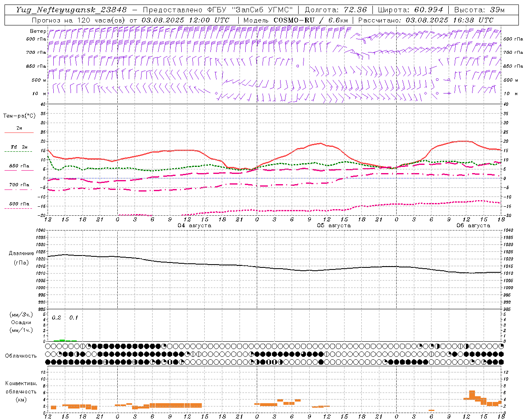Click the 'Ветер' wind panel label
This screenshot has width=525, height=420.
point(38,31)
